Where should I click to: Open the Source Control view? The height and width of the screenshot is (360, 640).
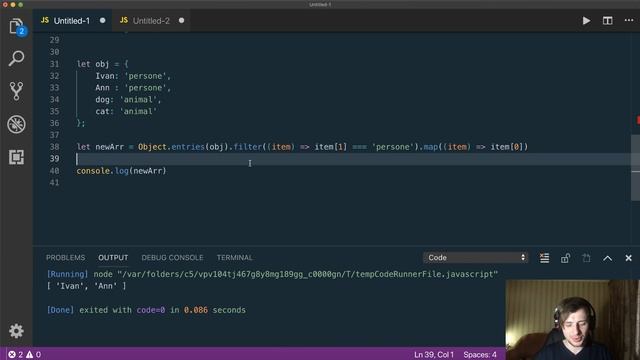pyautogui.click(x=16, y=91)
